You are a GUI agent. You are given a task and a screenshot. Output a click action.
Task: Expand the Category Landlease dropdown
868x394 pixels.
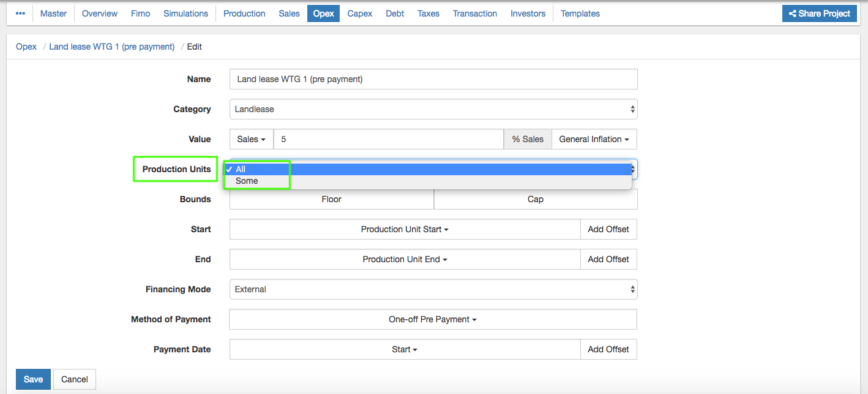click(433, 109)
